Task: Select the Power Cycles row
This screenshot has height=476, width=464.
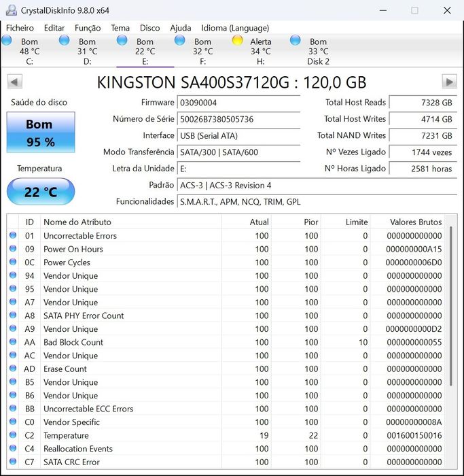Action: (x=226, y=262)
